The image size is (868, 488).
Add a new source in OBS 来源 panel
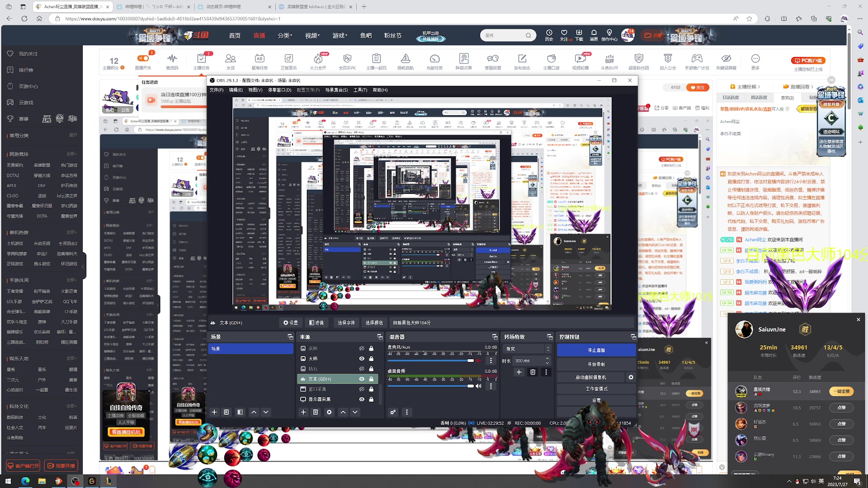click(303, 412)
